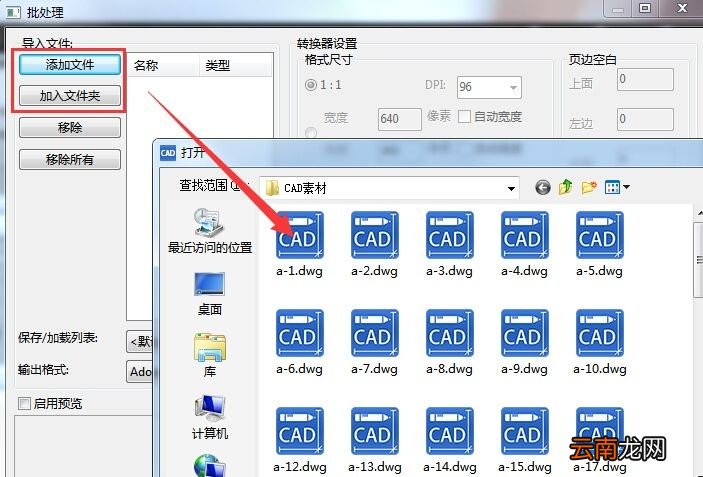This screenshot has width=703, height=477.
Task: Click the Open dialog vertical scrollbar
Action: point(699,260)
